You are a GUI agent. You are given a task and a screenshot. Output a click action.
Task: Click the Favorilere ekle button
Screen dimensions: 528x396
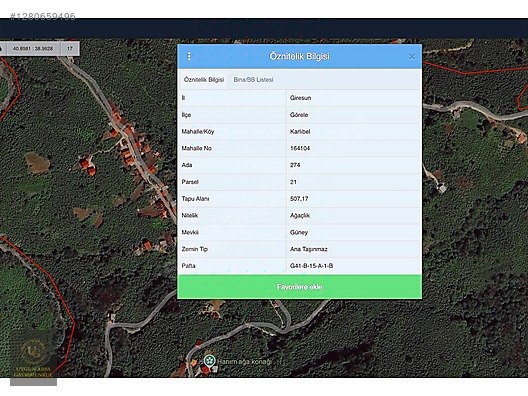click(x=299, y=287)
